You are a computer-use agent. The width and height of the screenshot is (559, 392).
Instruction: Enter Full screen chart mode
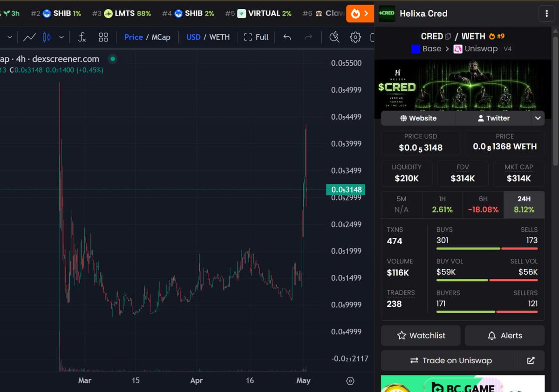256,37
